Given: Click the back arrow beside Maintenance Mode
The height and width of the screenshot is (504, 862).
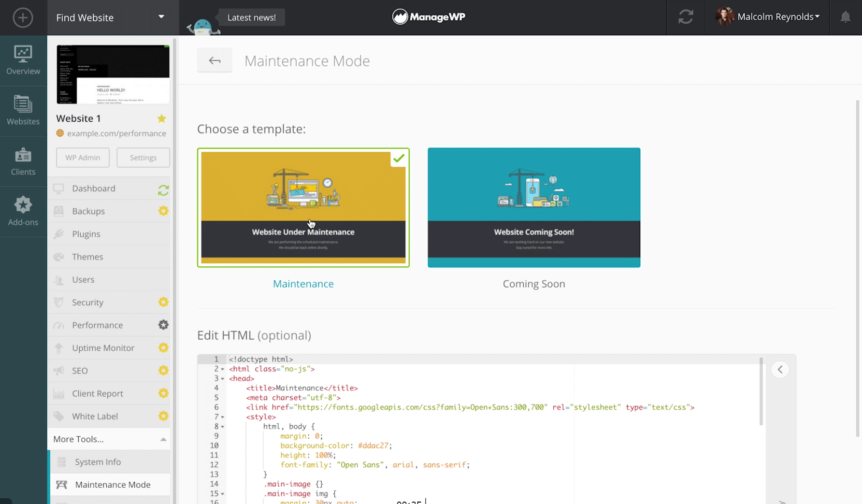Looking at the screenshot, I should [215, 60].
